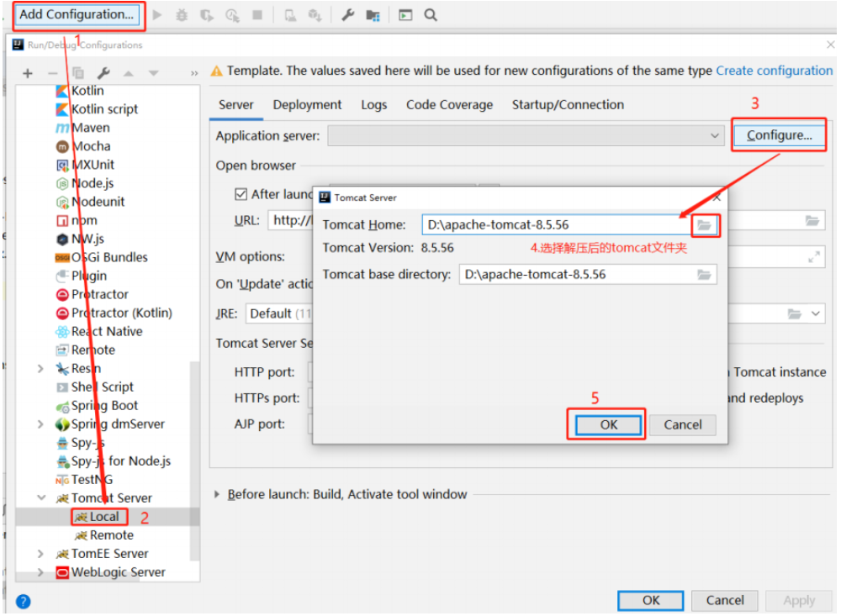Expand the Spring dmServer node
Screen dimensions: 841x616
40,424
